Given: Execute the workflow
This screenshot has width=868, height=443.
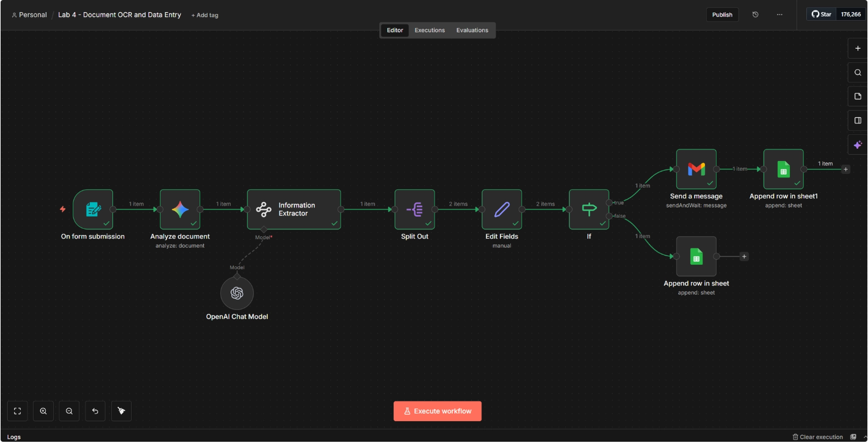Looking at the screenshot, I should point(437,411).
